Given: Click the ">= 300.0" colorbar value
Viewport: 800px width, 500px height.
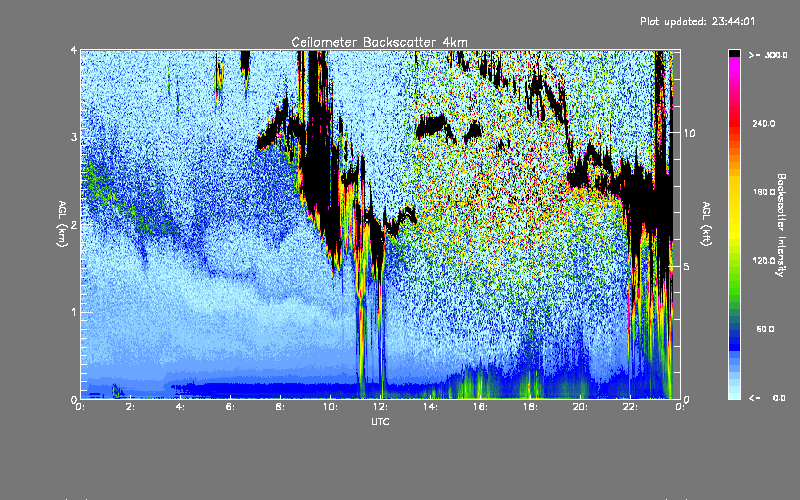Looking at the screenshot, I should click(x=768, y=55).
